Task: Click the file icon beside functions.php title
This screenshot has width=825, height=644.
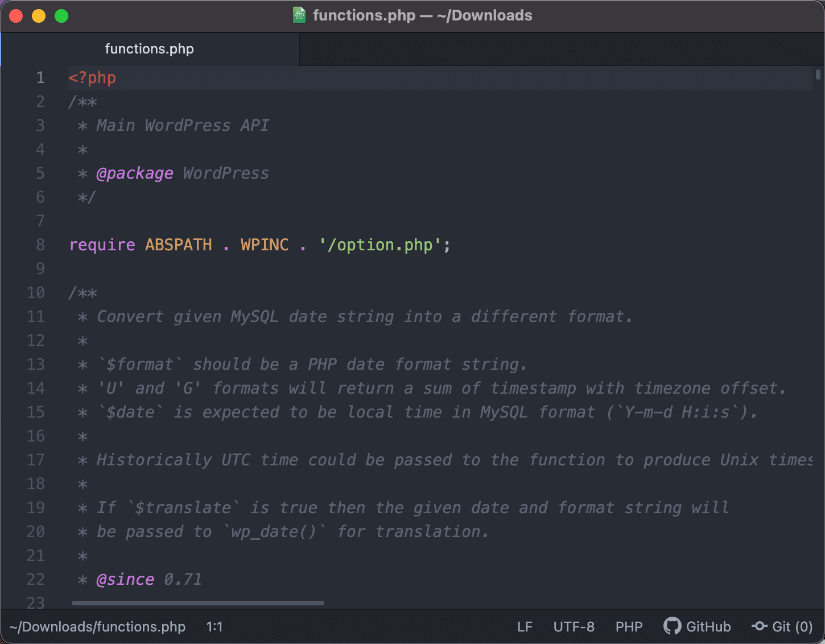Action: pyautogui.click(x=298, y=15)
